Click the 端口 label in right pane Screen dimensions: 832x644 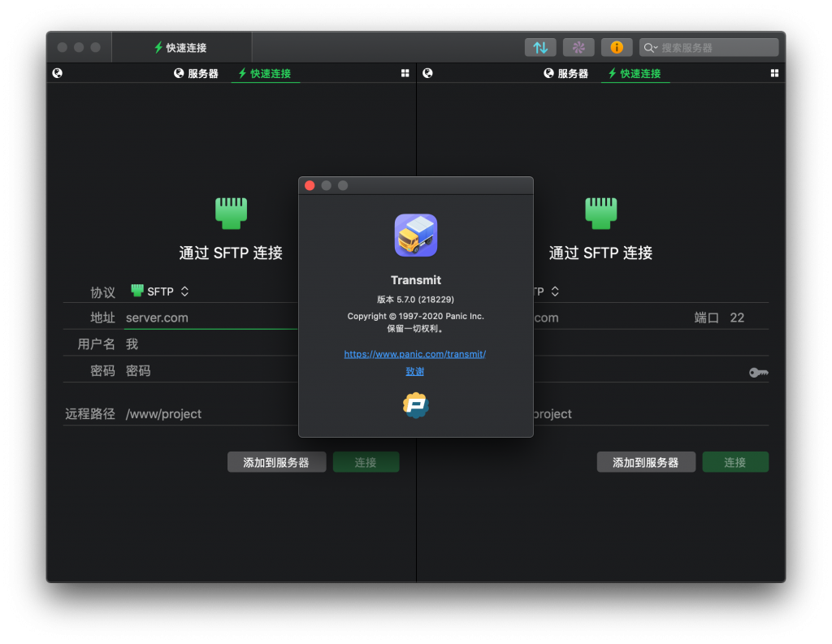(x=707, y=318)
